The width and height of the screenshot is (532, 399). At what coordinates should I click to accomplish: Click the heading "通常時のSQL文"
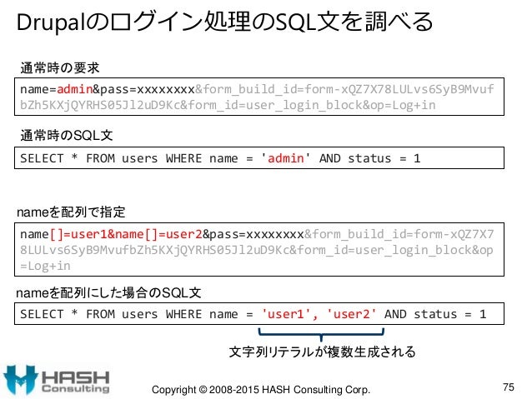tap(67, 135)
